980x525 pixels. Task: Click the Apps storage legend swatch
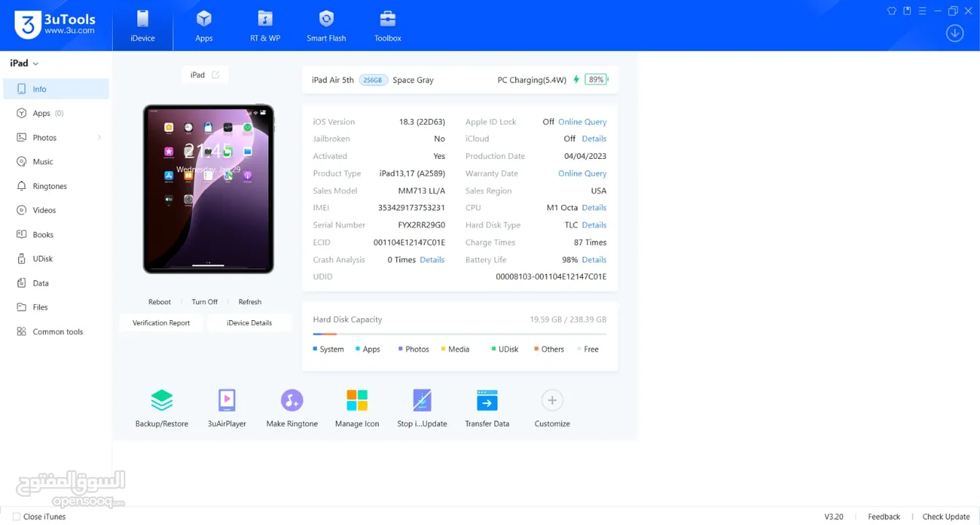point(358,349)
